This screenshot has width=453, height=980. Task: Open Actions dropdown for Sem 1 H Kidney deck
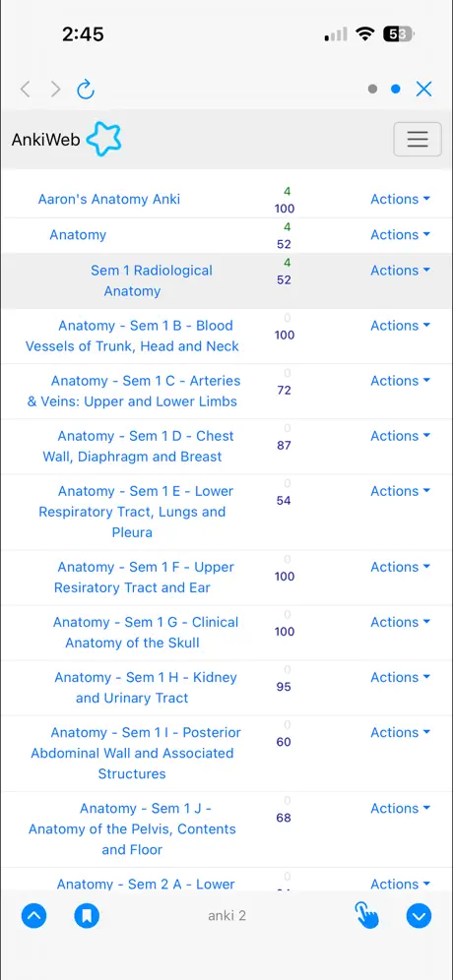[x=401, y=677]
